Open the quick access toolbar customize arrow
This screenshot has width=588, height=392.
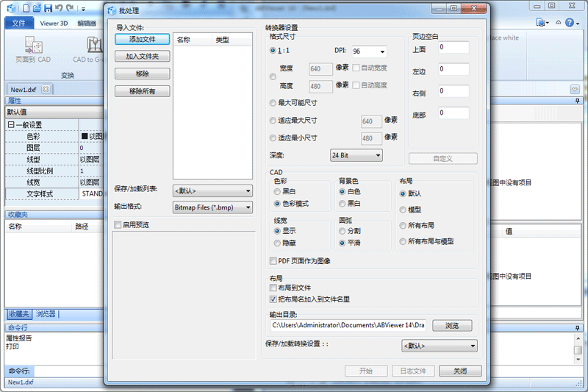point(83,9)
